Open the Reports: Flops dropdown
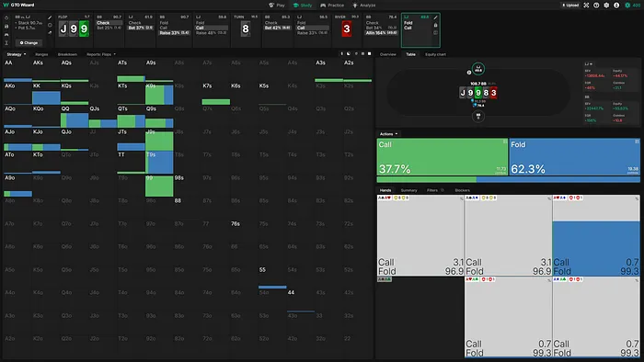This screenshot has height=362, width=644. 101,54
